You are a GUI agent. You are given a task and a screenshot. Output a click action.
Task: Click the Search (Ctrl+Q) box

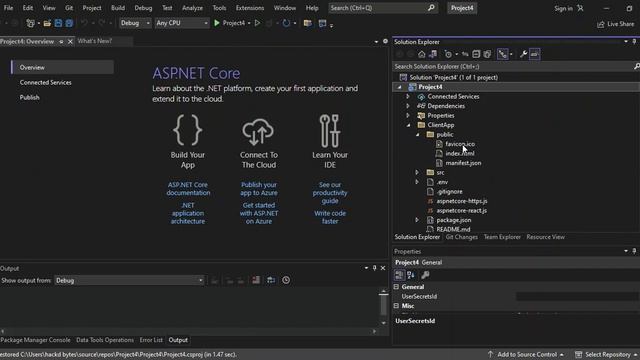point(383,8)
